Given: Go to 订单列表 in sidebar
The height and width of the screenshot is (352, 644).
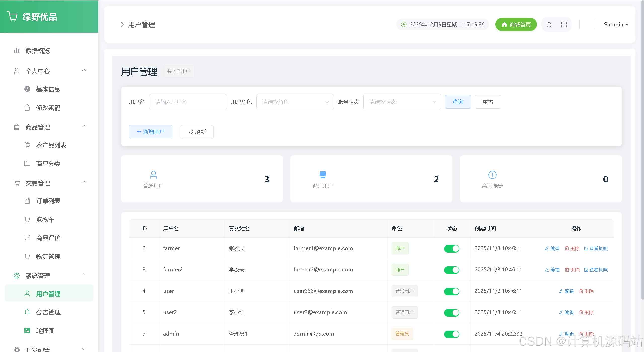Looking at the screenshot, I should 48,201.
